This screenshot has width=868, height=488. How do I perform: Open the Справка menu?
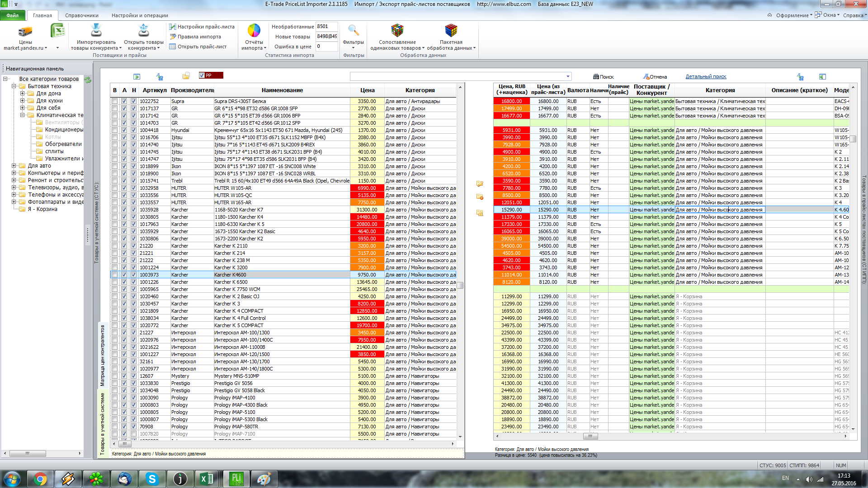point(855,15)
